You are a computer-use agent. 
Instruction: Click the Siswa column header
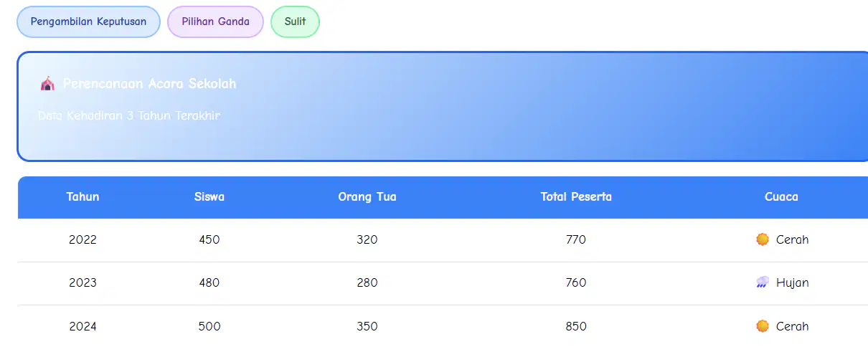tap(209, 197)
